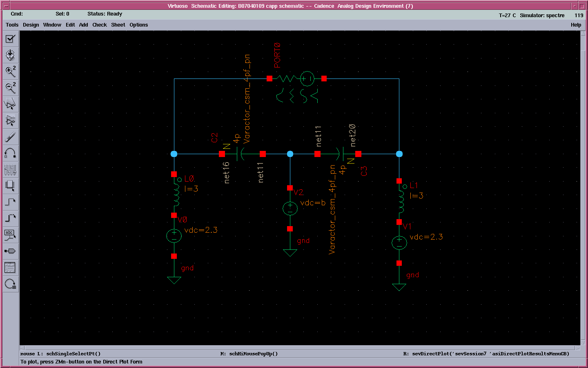Click the 'vdc=b' parameter label

point(313,203)
